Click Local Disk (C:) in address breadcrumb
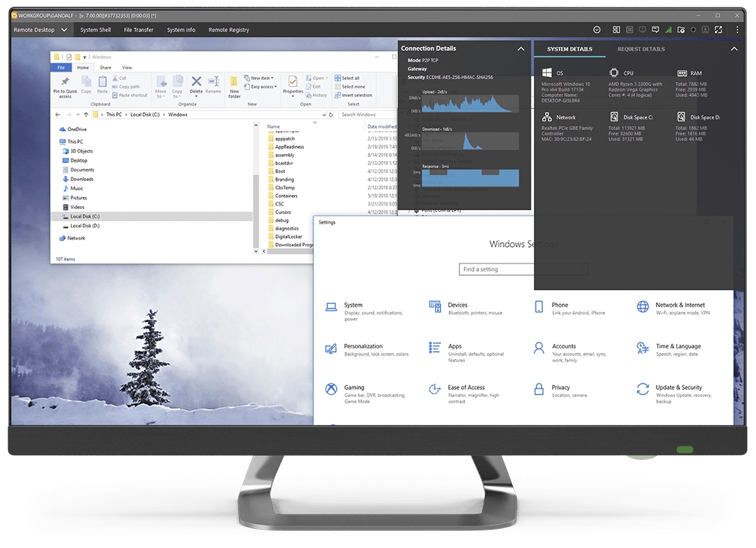 point(145,115)
